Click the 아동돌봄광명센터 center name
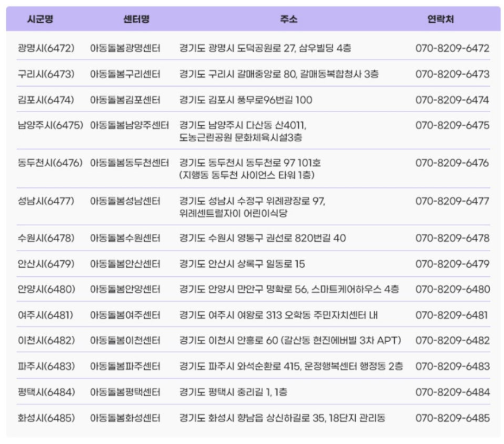504x444 pixels. 125,48
